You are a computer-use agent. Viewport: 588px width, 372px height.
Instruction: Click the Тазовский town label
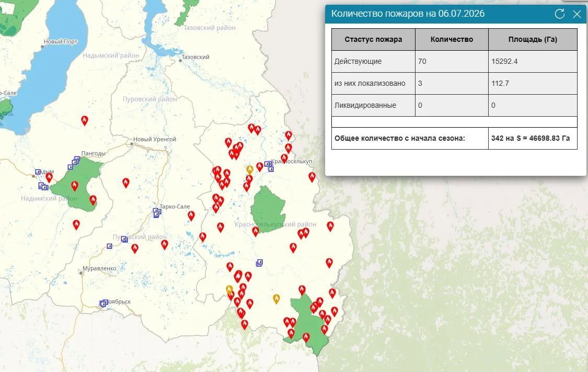195,57
